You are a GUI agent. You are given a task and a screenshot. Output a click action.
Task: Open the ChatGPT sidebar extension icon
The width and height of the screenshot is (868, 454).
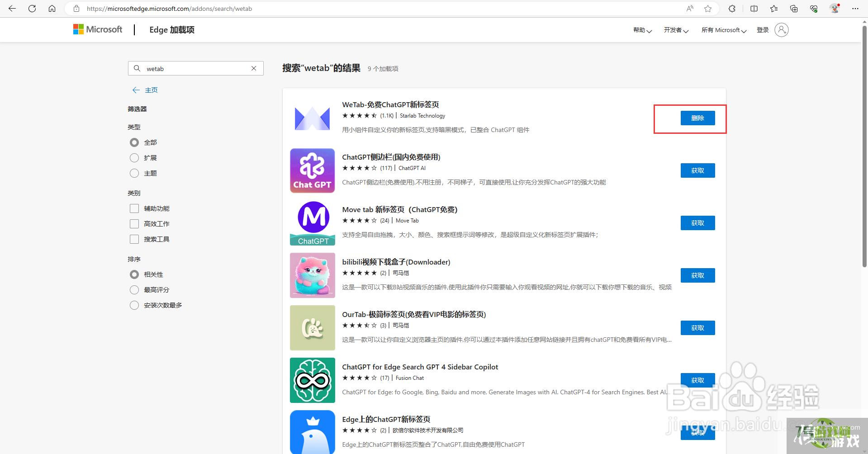click(x=312, y=170)
